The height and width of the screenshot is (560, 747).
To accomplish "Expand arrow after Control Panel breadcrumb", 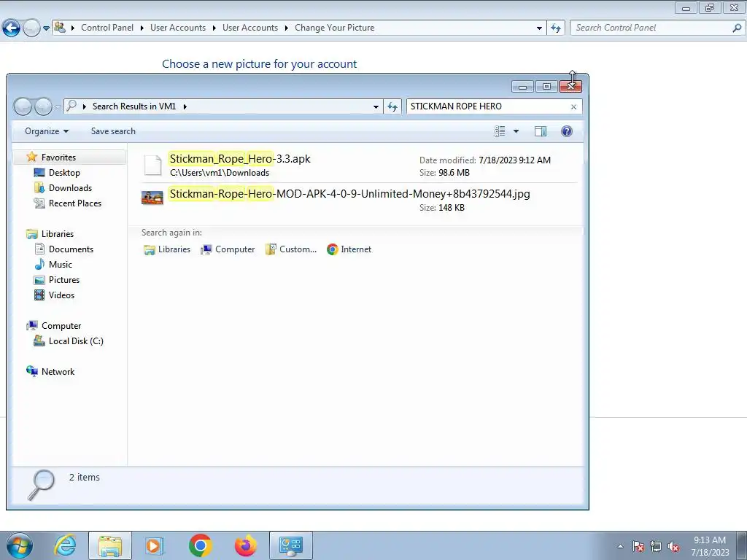I will [x=142, y=28].
